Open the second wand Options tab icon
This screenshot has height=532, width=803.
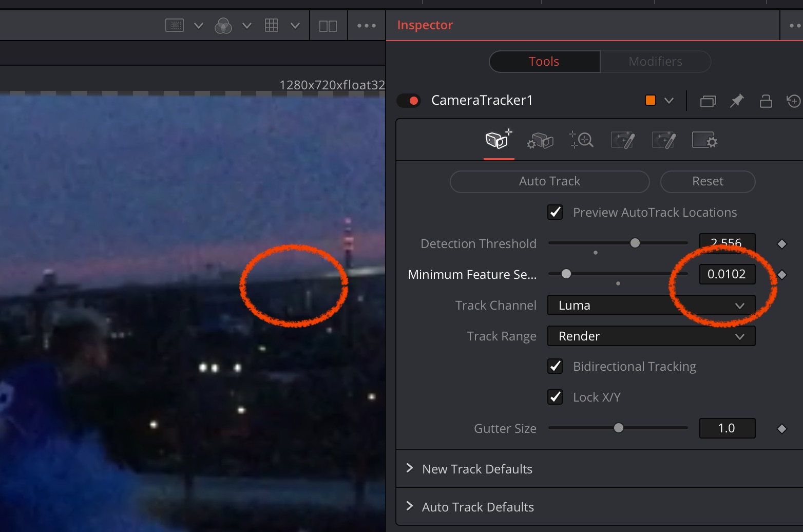click(663, 140)
